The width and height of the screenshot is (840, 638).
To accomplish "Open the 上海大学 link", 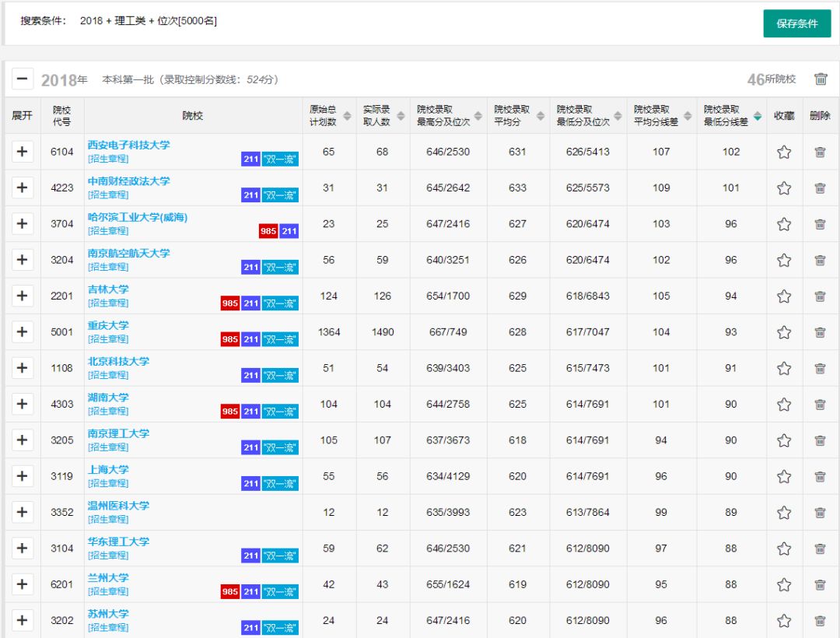I will click(x=108, y=470).
